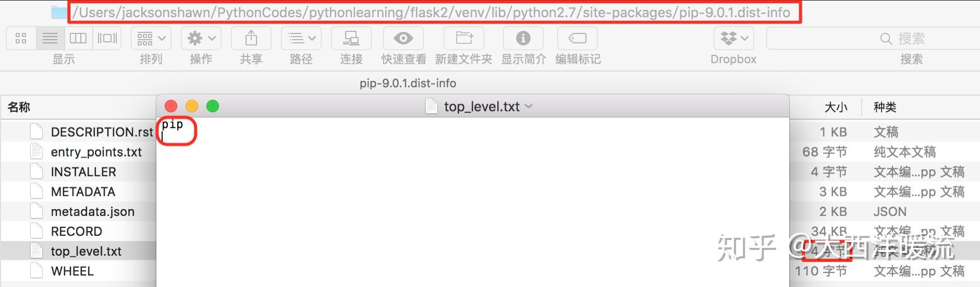Switch to list view mode

tap(50, 39)
